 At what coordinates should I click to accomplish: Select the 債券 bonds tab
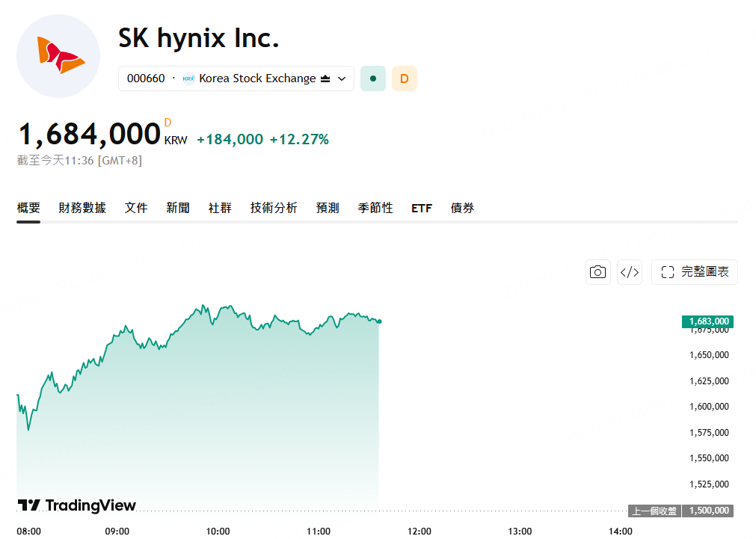(x=462, y=208)
